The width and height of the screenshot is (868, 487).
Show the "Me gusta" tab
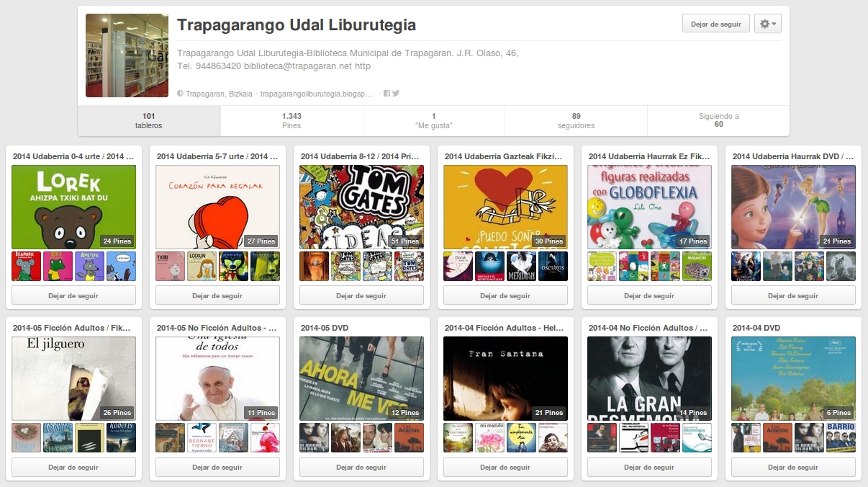coord(433,120)
